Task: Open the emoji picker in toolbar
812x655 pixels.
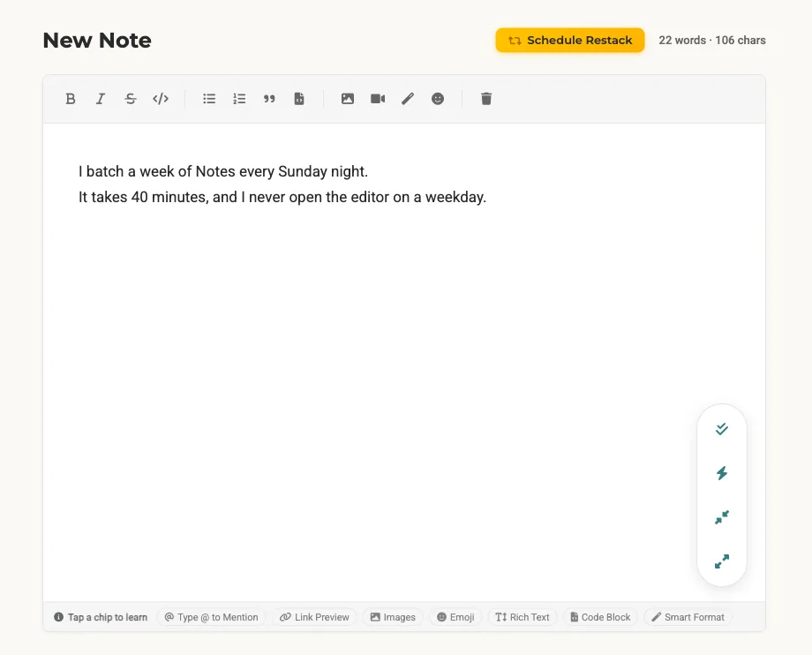Action: (x=438, y=99)
